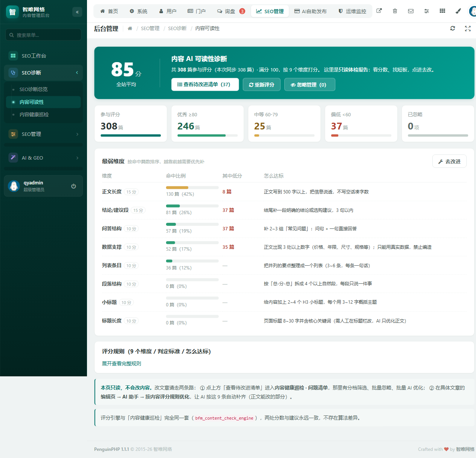
Task: Focus the 搜索菜单 search field
Action: pos(43,35)
